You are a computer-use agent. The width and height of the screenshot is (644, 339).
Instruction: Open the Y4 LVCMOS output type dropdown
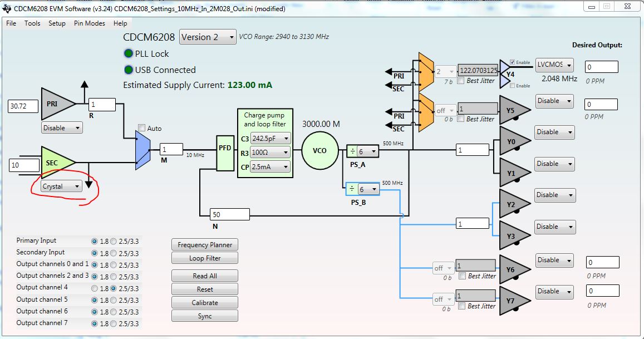click(554, 65)
